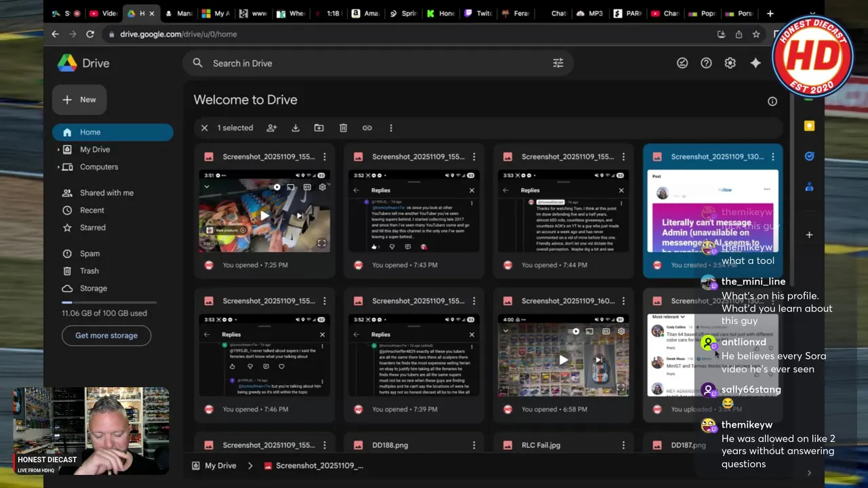The height and width of the screenshot is (488, 868).
Task: Open more menu on the DD188.png card
Action: (x=474, y=445)
